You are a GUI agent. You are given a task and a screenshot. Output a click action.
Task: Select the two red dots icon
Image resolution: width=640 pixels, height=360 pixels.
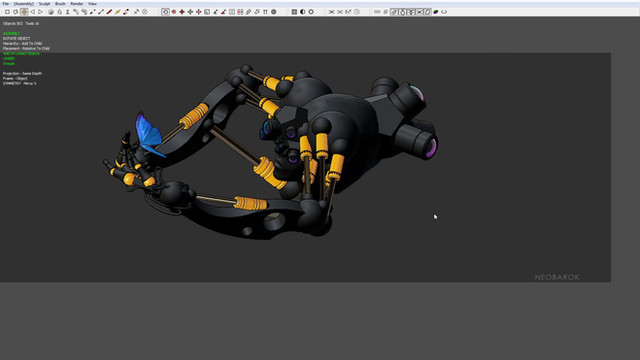(126, 12)
